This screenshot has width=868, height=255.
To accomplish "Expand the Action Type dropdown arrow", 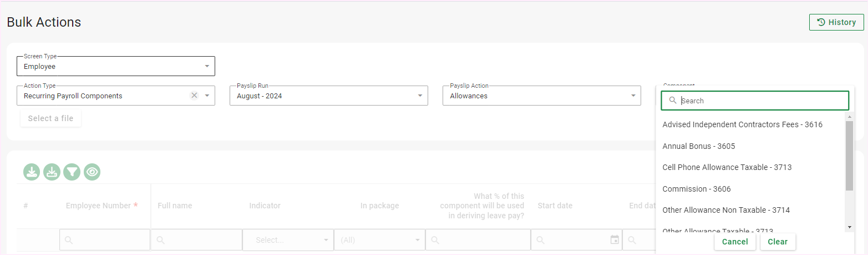I will click(x=207, y=96).
